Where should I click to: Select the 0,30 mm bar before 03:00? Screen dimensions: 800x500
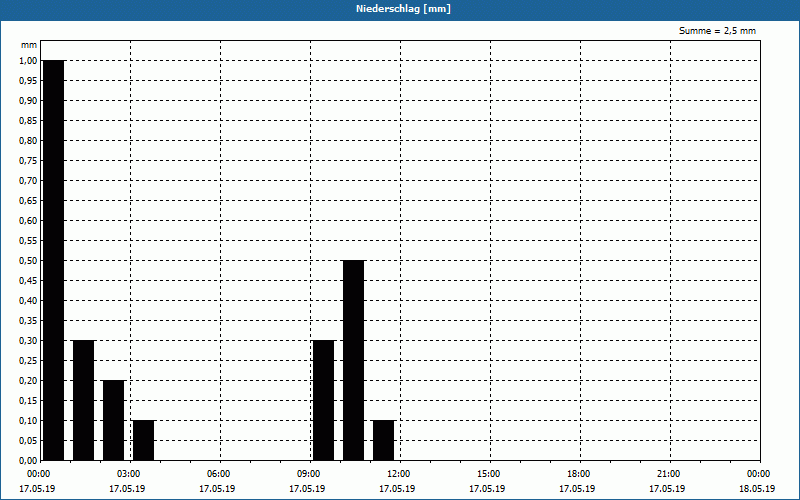pyautogui.click(x=84, y=400)
